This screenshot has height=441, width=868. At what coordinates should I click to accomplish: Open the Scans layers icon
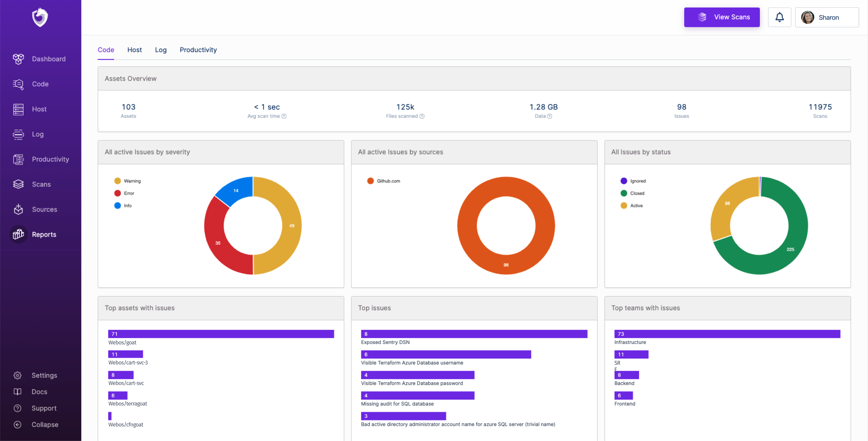pyautogui.click(x=18, y=184)
